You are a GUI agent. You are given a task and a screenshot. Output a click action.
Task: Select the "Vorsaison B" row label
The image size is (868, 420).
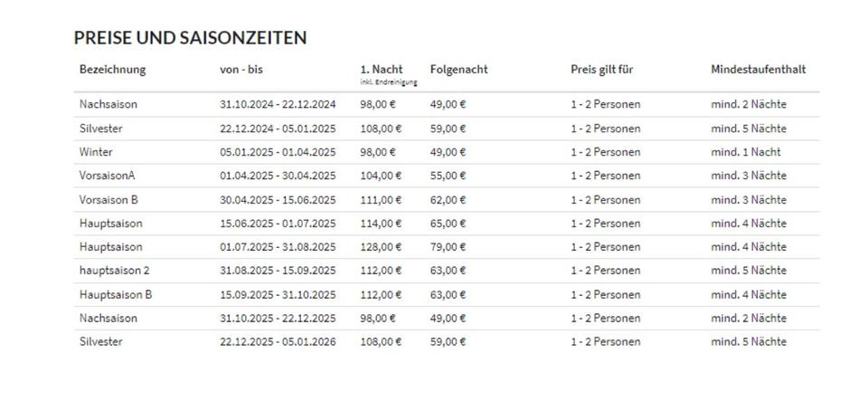pos(108,199)
